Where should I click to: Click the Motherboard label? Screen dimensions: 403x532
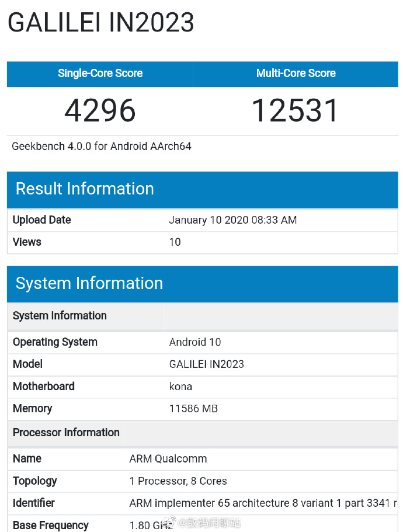click(x=43, y=386)
